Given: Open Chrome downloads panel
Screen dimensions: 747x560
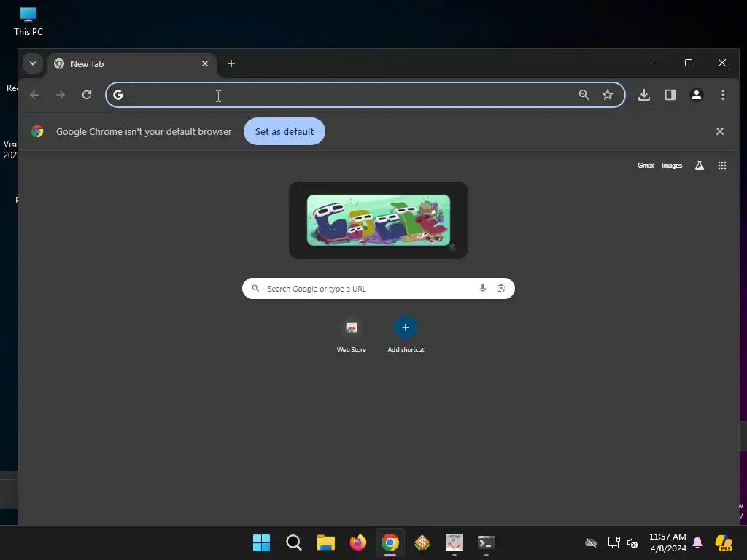Looking at the screenshot, I should (644, 95).
